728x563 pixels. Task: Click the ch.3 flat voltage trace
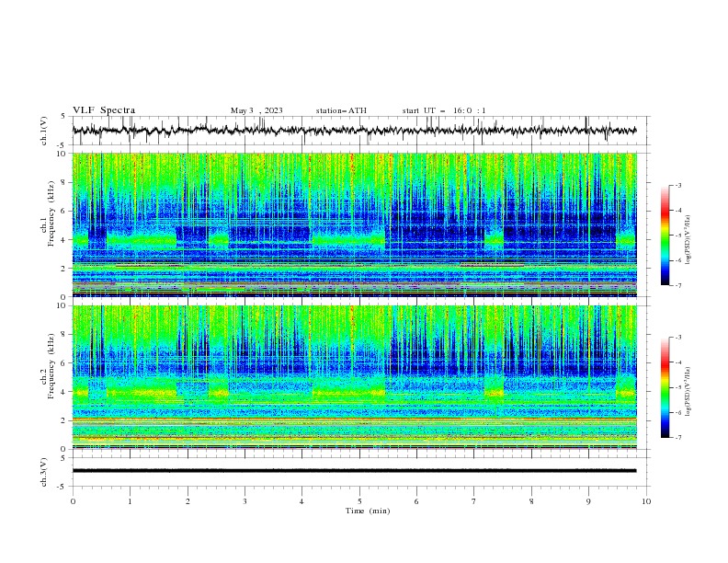pyautogui.click(x=354, y=471)
